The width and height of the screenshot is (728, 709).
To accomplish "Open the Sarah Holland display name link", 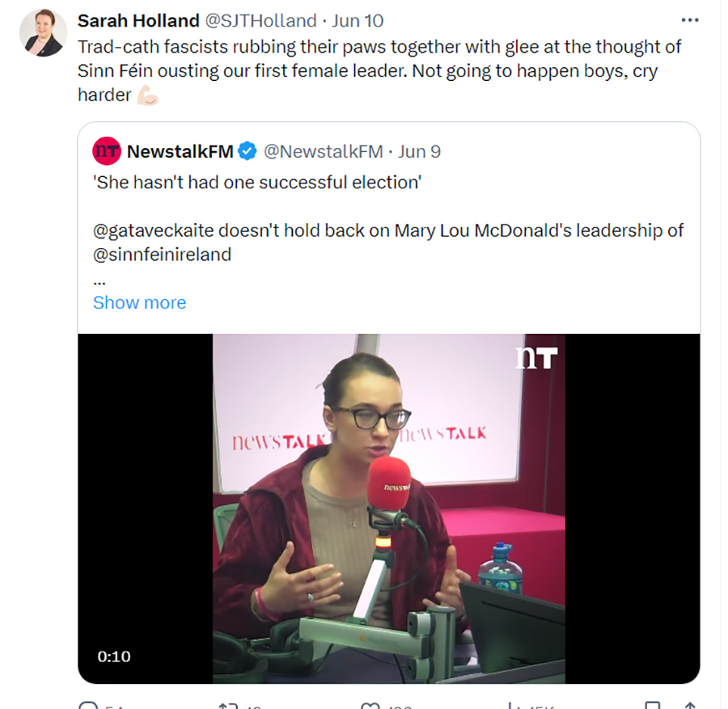I will (x=138, y=20).
